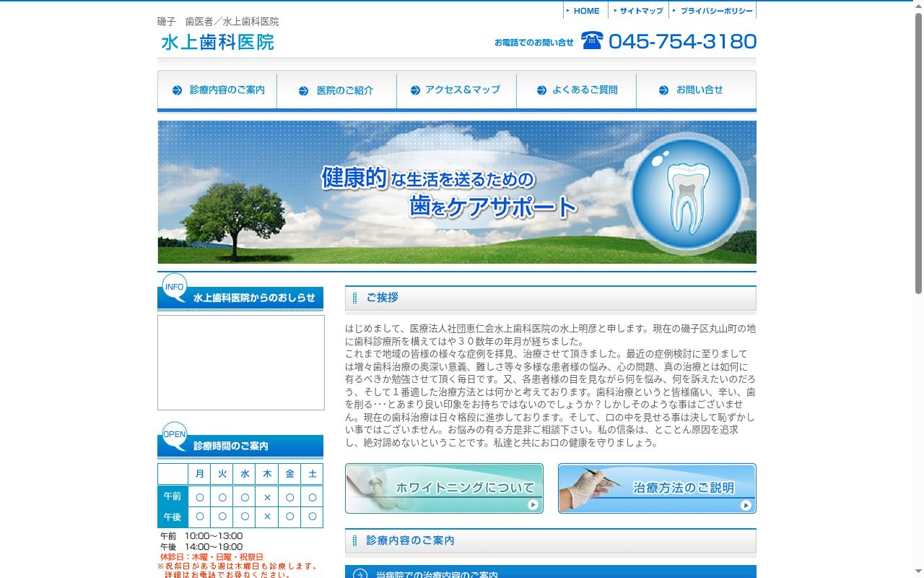Click お電話でのお問い合せ label
This screenshot has width=924, height=578.
[534, 43]
